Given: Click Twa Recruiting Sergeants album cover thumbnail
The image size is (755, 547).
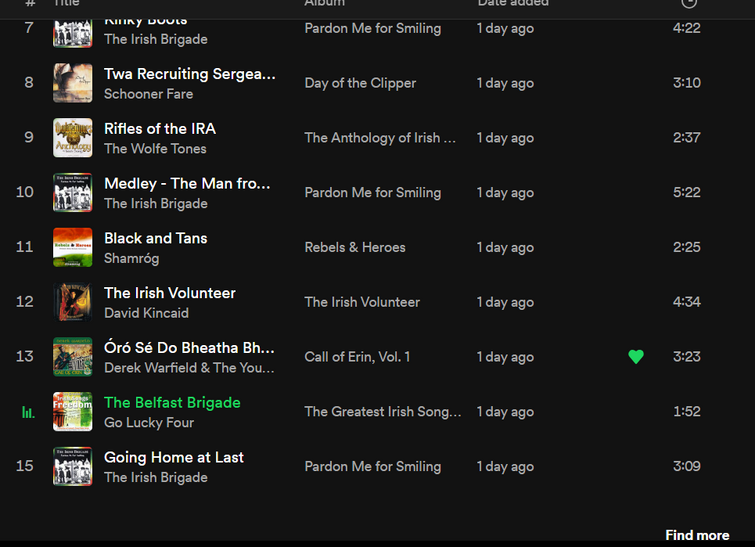Looking at the screenshot, I should click(72, 83).
